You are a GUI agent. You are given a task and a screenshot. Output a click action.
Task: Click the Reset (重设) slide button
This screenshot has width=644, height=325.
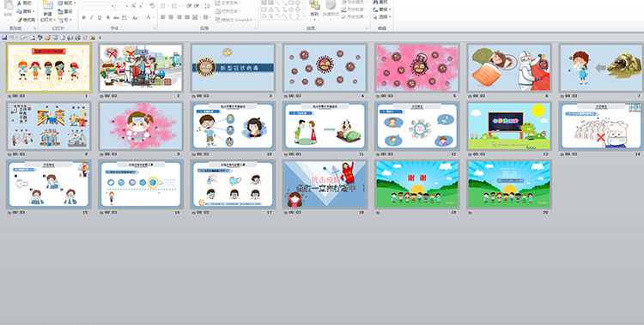click(x=66, y=11)
